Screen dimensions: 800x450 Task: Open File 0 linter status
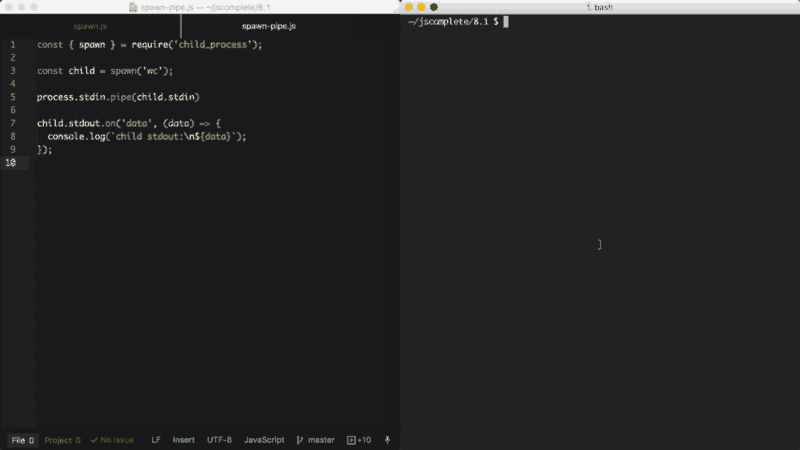pyautogui.click(x=22, y=440)
